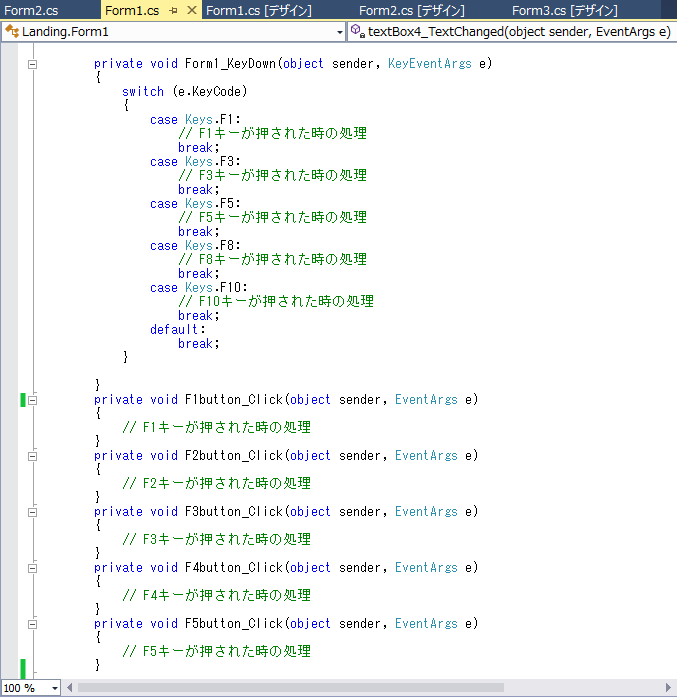This screenshot has height=697, width=677.
Task: Click the 'default:' label
Action: (178, 330)
